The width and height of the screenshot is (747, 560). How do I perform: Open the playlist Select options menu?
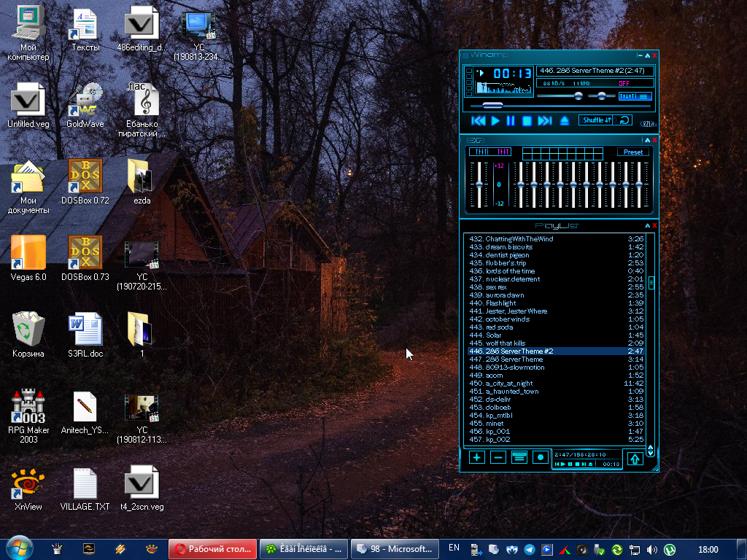pos(519,457)
